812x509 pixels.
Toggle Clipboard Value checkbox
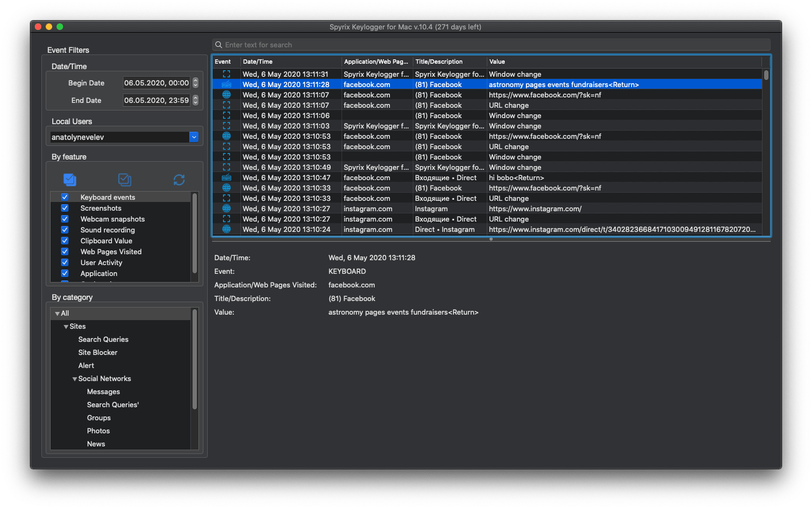pyautogui.click(x=65, y=241)
